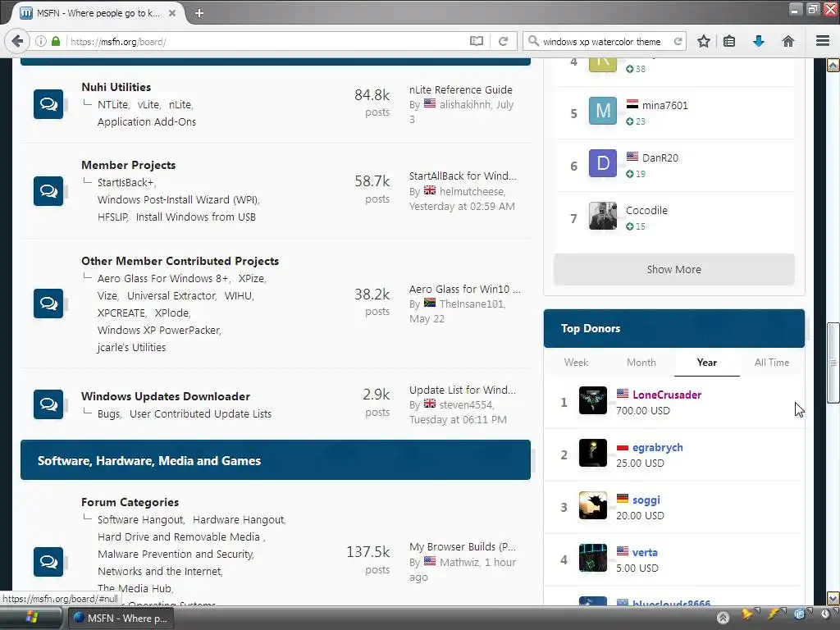Open a new tab with plus icon
840x630 pixels.
click(199, 13)
